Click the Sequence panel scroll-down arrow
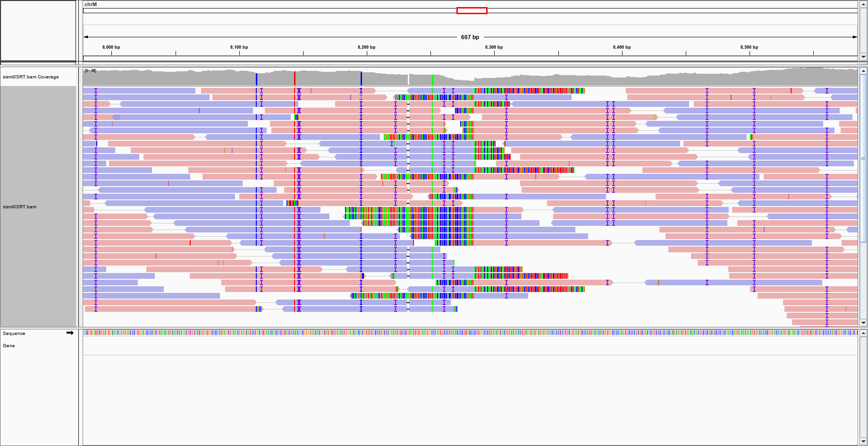Viewport: 868px width, 446px height. tap(863, 442)
